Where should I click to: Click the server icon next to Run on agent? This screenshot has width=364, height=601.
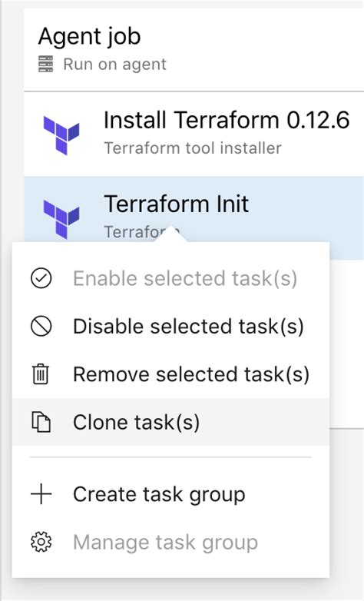46,64
